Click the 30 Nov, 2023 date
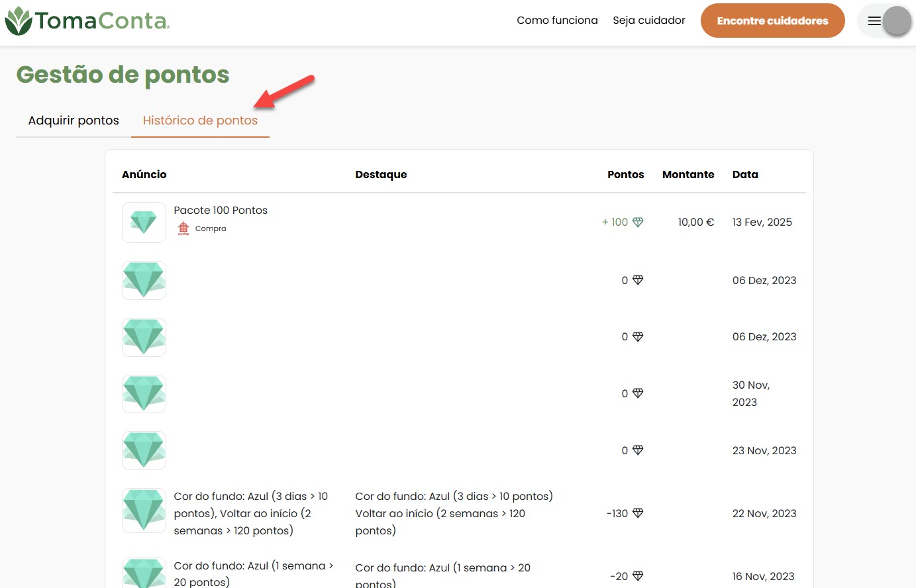This screenshot has width=916, height=588. coord(751,393)
